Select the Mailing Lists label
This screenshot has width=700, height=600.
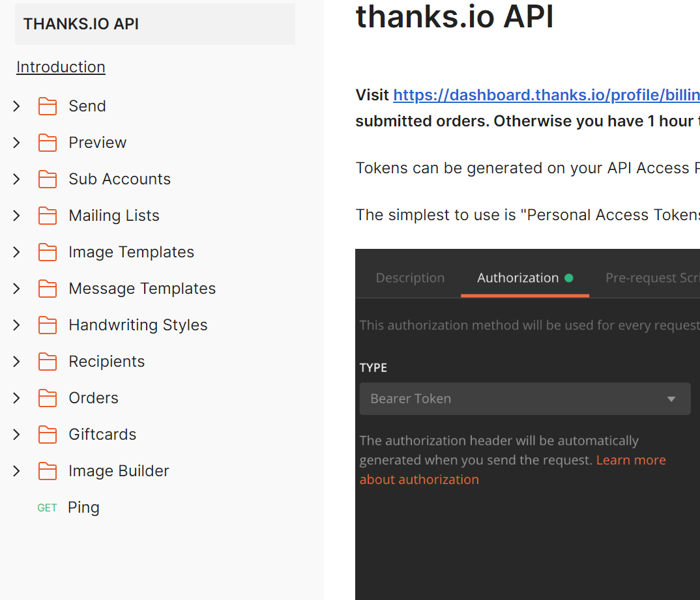coord(114,216)
